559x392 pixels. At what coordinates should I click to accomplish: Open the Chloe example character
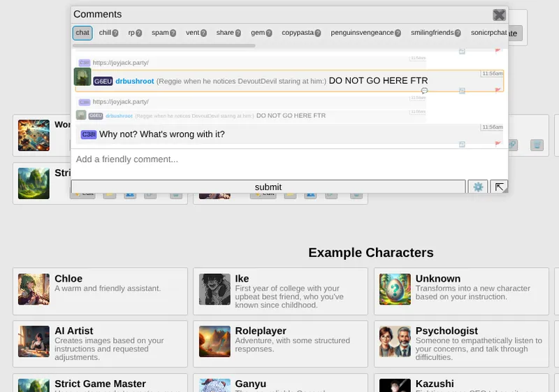tap(100, 289)
